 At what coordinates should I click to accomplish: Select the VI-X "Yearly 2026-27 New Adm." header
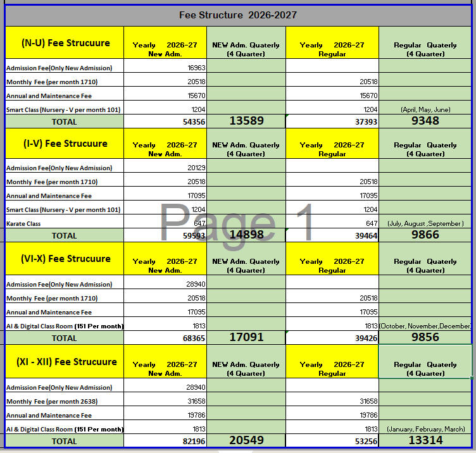click(165, 259)
